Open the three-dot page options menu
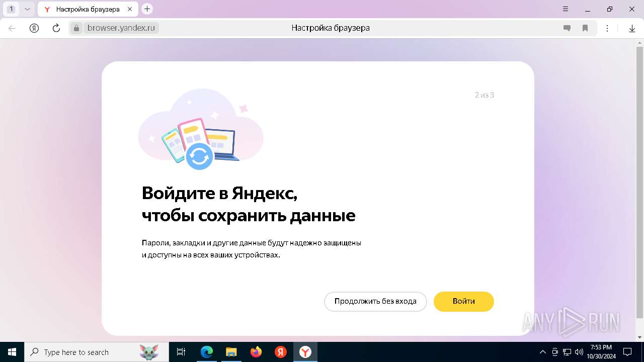This screenshot has width=644, height=362. click(607, 28)
